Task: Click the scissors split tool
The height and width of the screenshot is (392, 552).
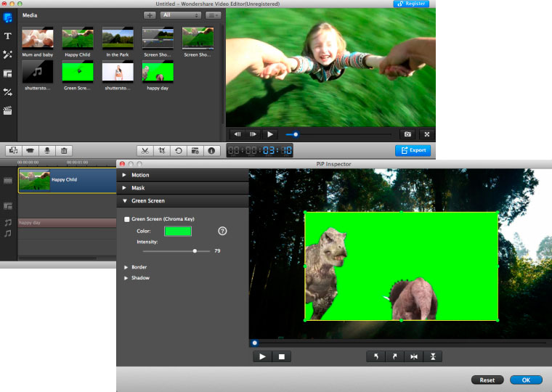Action: tap(145, 150)
